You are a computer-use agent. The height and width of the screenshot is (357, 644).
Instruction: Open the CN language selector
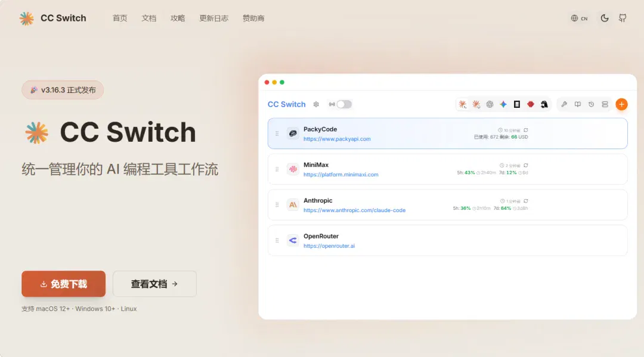[x=579, y=18]
